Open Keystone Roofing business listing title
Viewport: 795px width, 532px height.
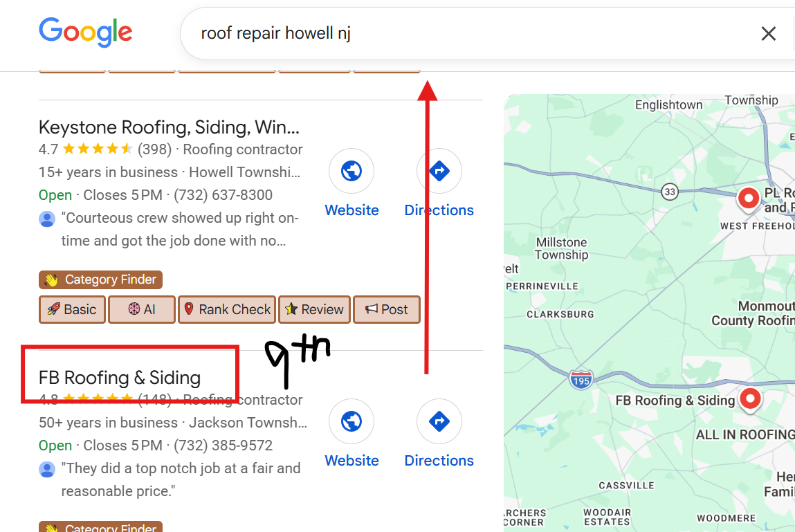(x=169, y=127)
